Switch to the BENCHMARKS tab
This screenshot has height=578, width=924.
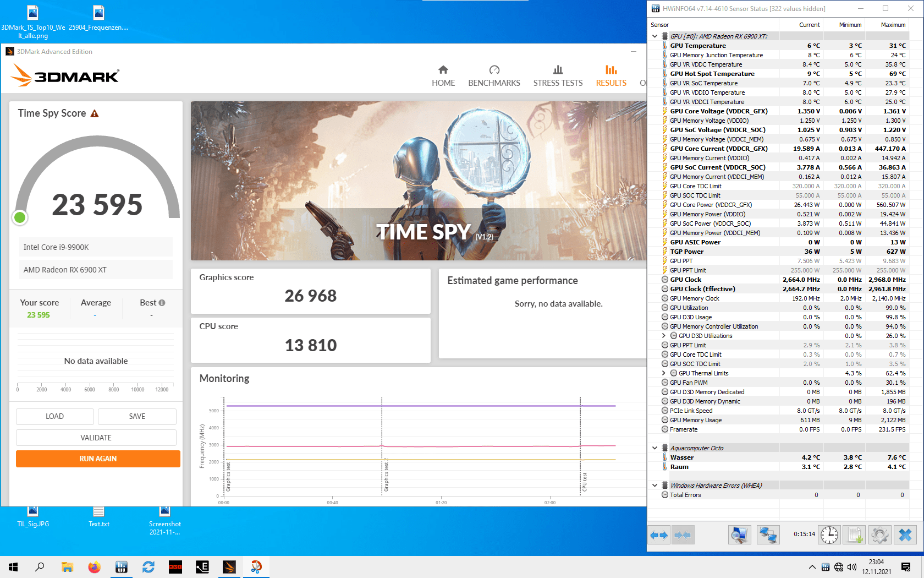[494, 76]
